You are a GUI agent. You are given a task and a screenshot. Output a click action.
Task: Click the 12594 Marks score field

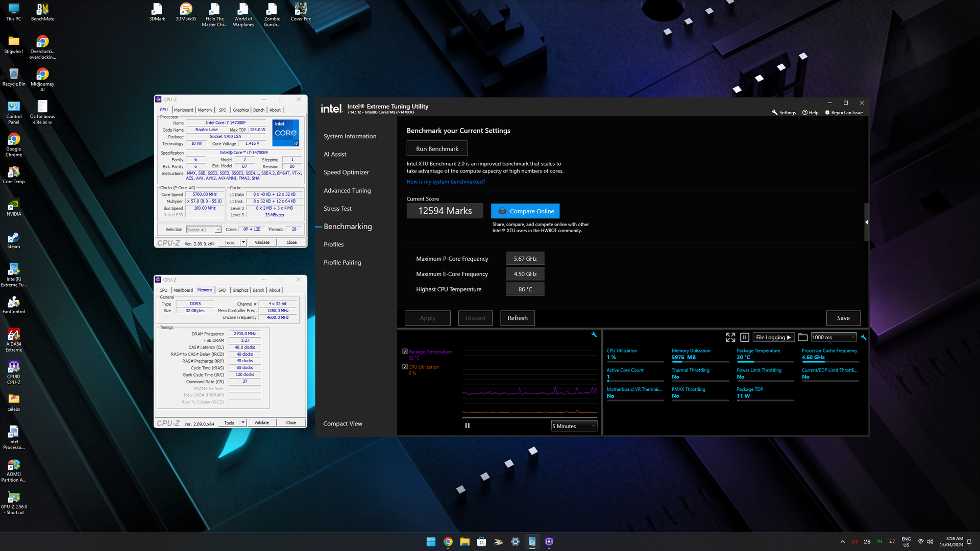click(x=445, y=211)
